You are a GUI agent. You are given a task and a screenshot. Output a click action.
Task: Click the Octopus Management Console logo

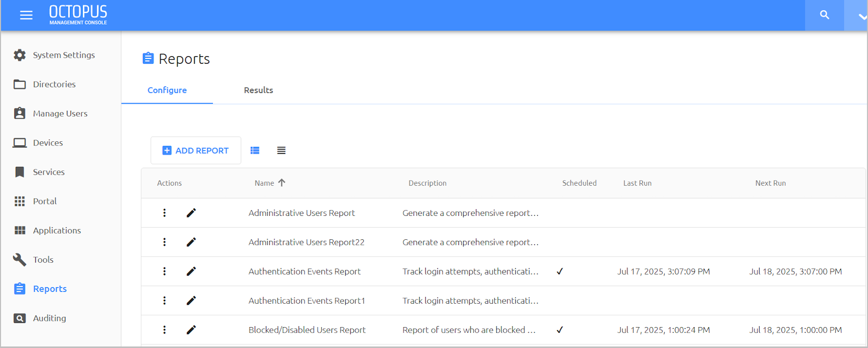coord(78,15)
